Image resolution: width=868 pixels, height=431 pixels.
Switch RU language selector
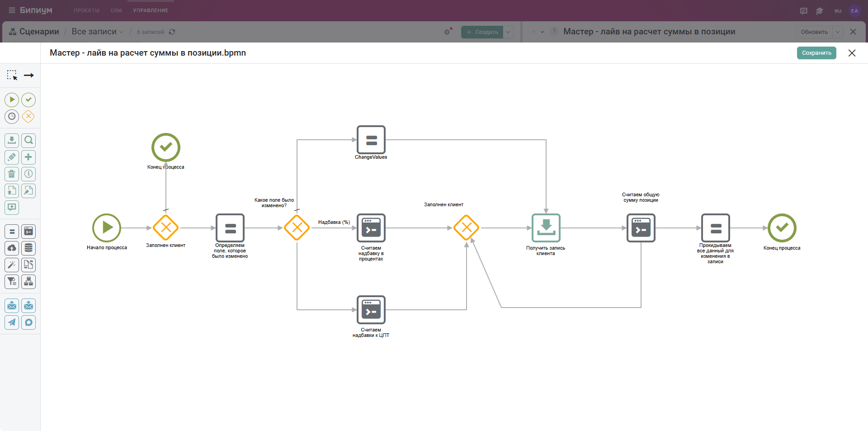tap(838, 11)
